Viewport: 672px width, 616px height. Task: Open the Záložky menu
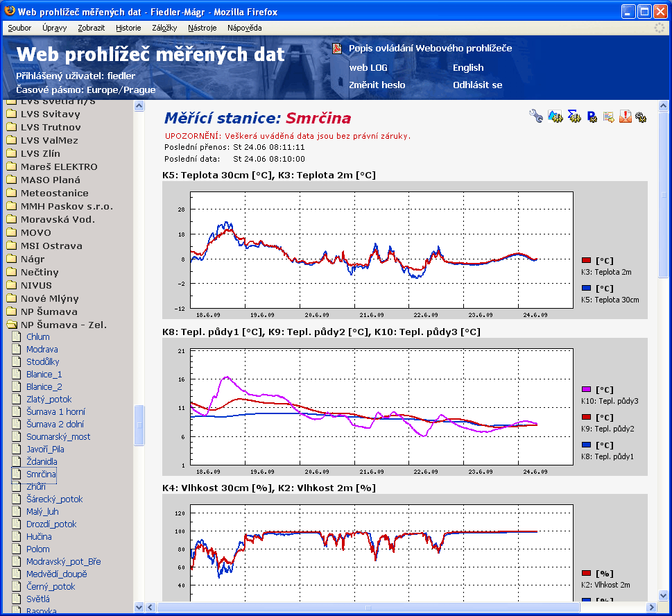click(164, 28)
